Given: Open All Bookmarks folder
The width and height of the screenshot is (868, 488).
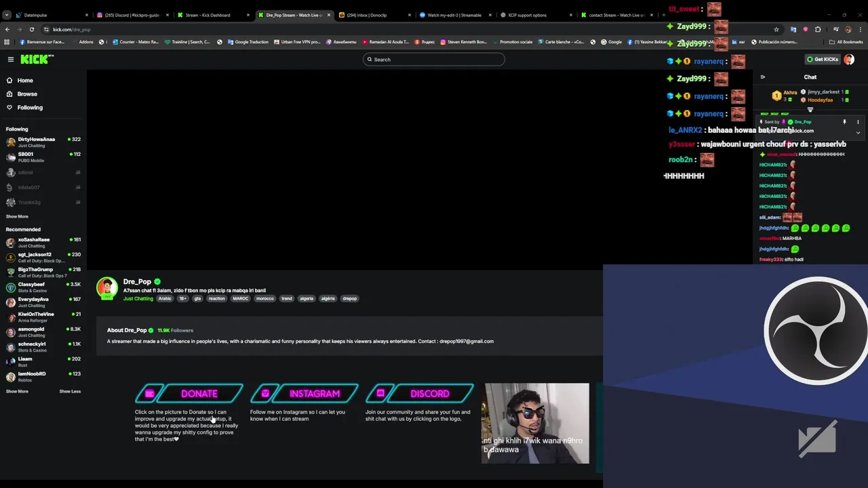Looking at the screenshot, I should pos(846,42).
